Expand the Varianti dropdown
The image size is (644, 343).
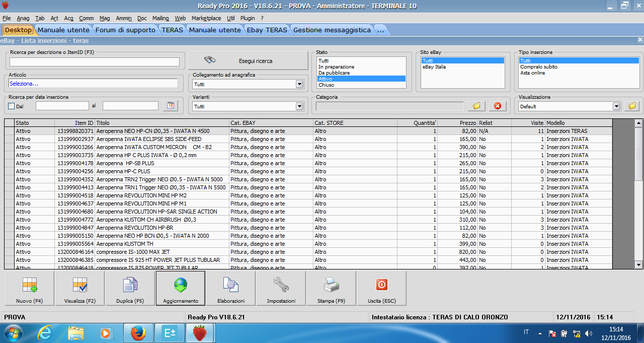(300, 106)
